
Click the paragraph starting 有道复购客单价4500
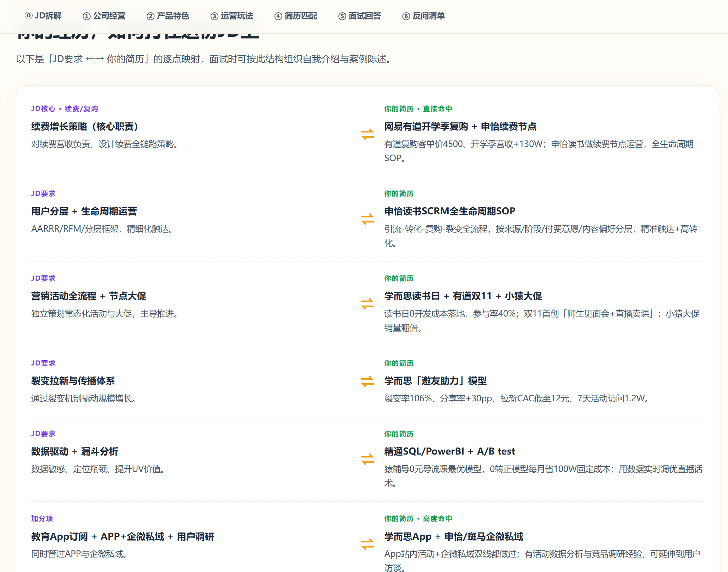pos(539,151)
